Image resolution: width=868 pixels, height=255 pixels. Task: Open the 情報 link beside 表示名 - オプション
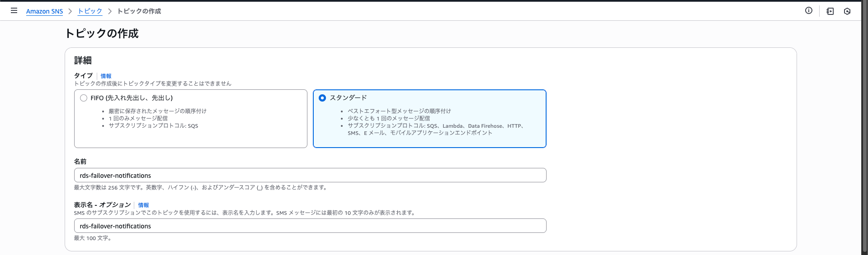(x=143, y=205)
